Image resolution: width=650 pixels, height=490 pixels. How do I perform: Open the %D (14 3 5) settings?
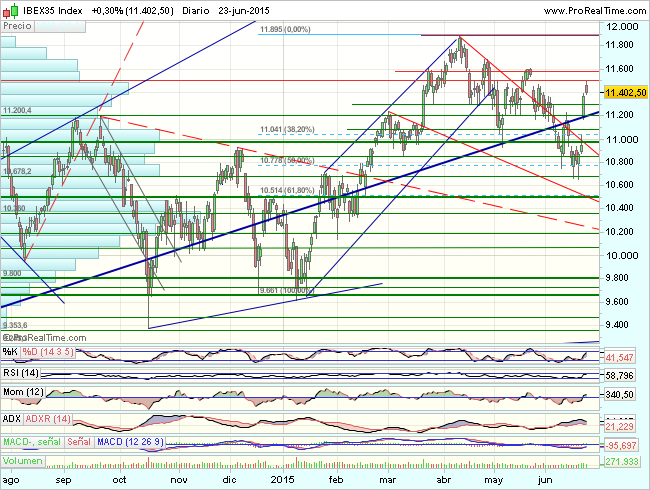(x=42, y=351)
